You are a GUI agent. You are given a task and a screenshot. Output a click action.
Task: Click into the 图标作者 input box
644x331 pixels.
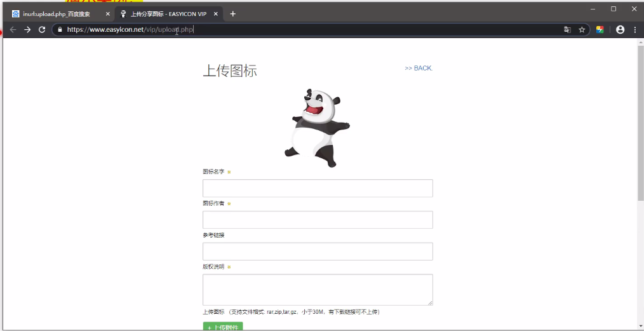[x=318, y=220]
